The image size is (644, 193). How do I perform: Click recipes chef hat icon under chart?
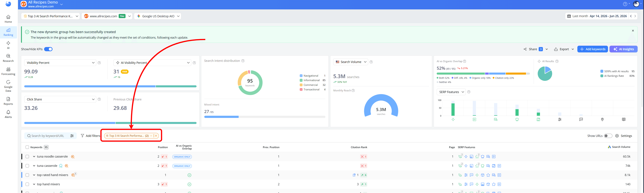click(x=517, y=120)
